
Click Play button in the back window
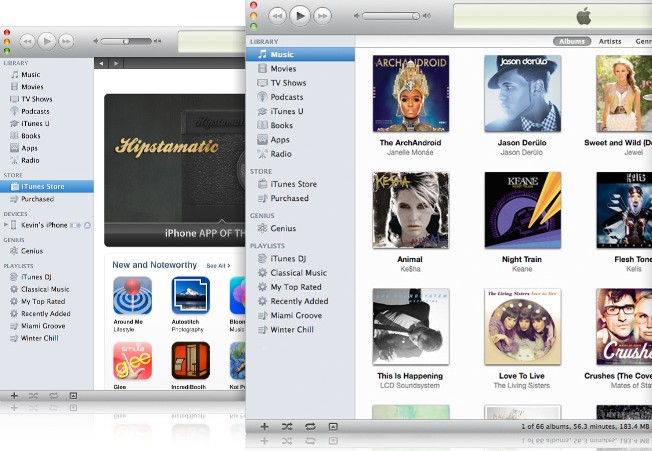[x=47, y=41]
